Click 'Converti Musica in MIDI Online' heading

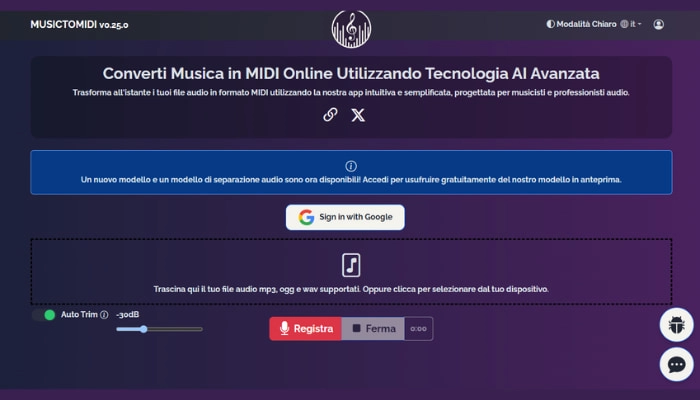coord(351,73)
